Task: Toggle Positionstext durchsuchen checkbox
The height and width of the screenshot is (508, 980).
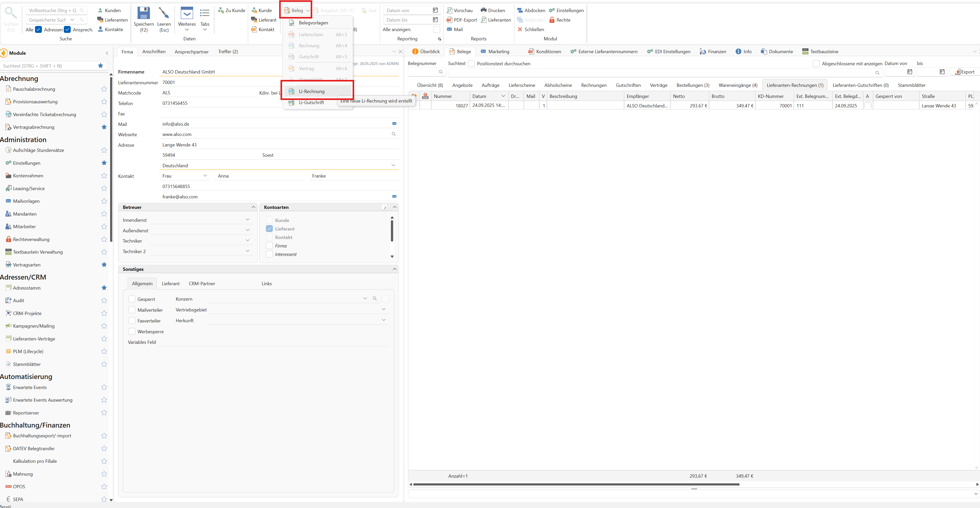Action: [x=471, y=63]
